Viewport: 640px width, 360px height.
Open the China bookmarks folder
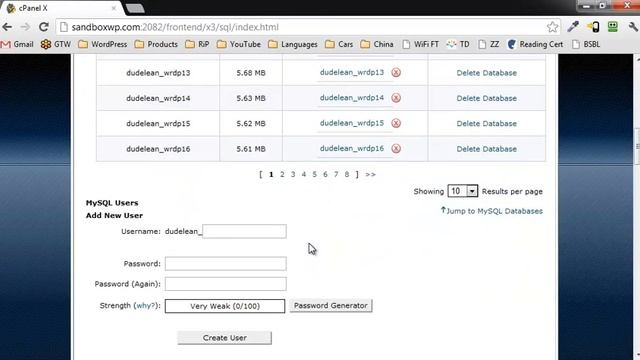coord(377,44)
